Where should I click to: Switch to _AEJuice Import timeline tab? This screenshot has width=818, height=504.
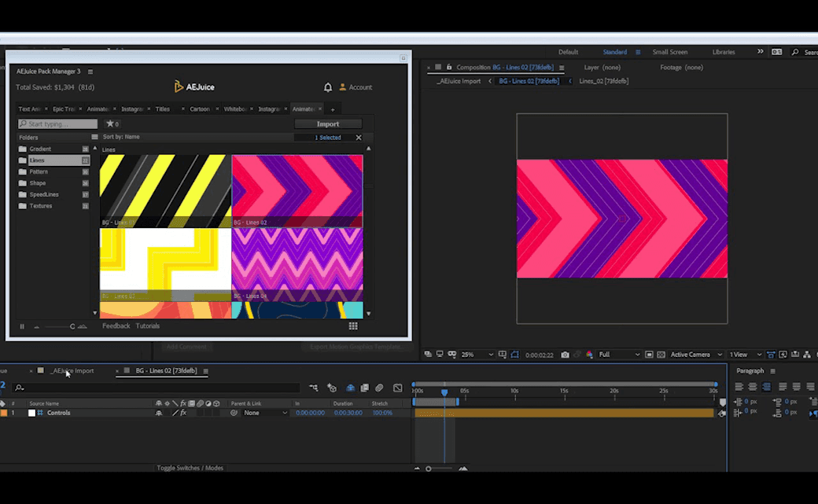72,371
